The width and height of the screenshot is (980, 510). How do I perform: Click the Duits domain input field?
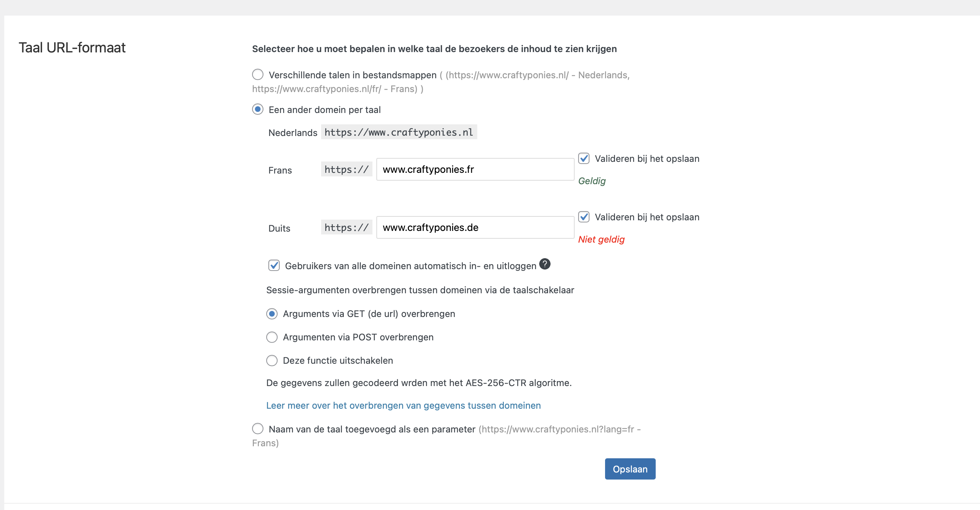(475, 228)
